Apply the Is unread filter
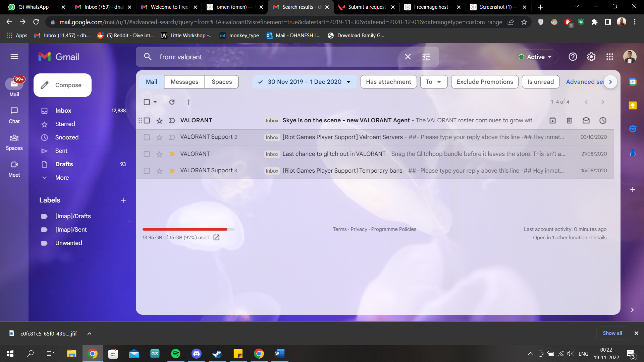The image size is (644, 362). tap(540, 82)
